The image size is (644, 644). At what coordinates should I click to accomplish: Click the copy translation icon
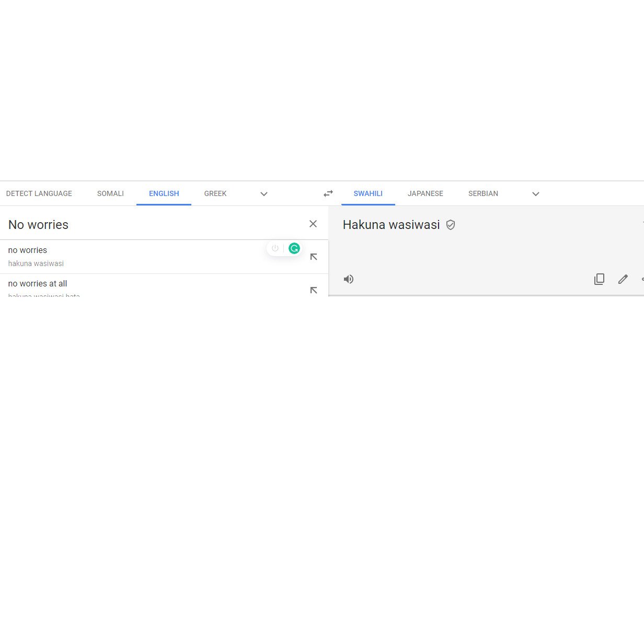pyautogui.click(x=599, y=279)
